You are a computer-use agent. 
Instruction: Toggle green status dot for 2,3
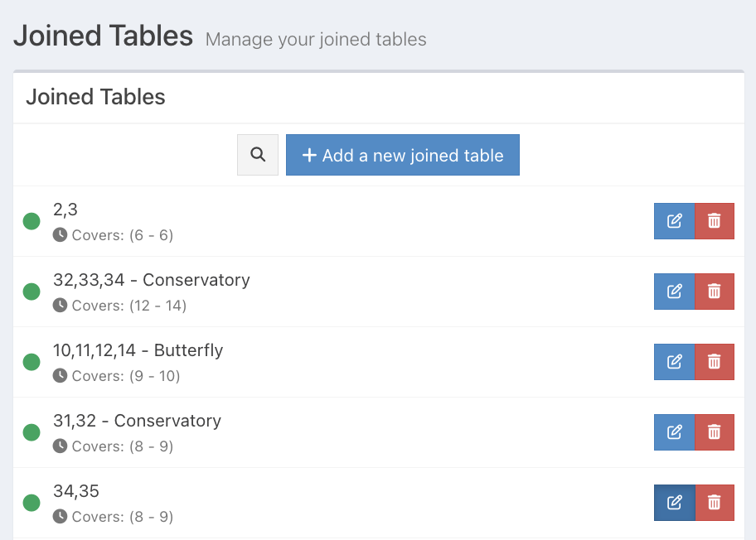31,221
